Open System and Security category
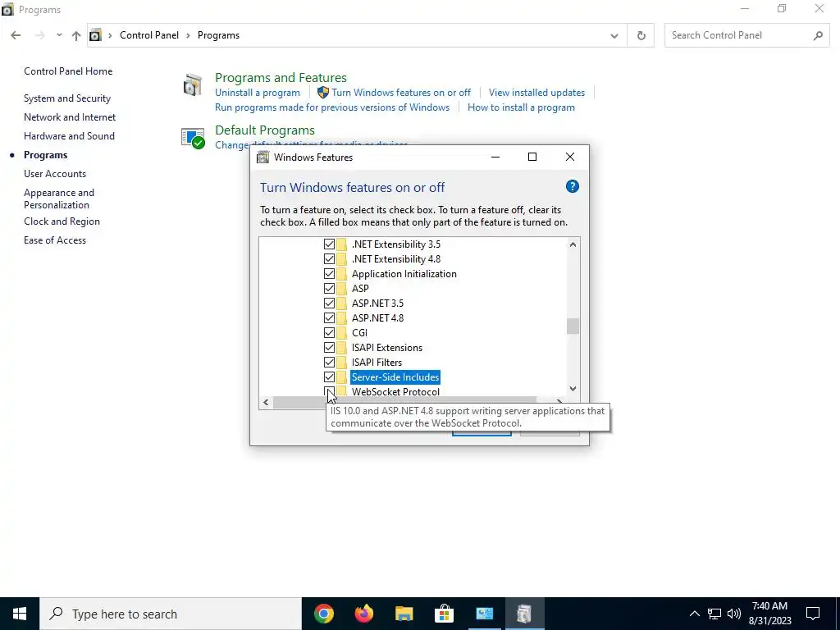 click(x=67, y=98)
